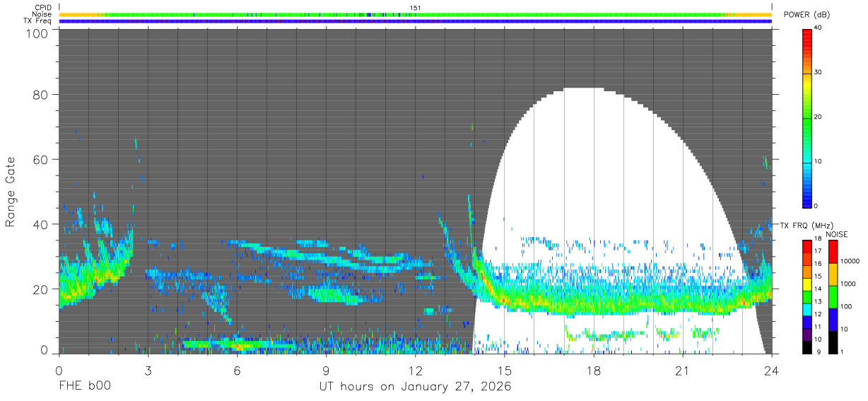Click the 'TX Freq' strip label
Viewport: 868px width, 401px height.
coord(38,21)
